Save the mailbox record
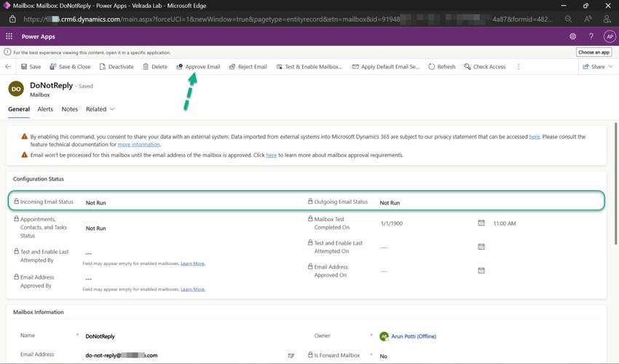Image resolution: width=619 pixels, height=364 pixels. click(x=31, y=67)
